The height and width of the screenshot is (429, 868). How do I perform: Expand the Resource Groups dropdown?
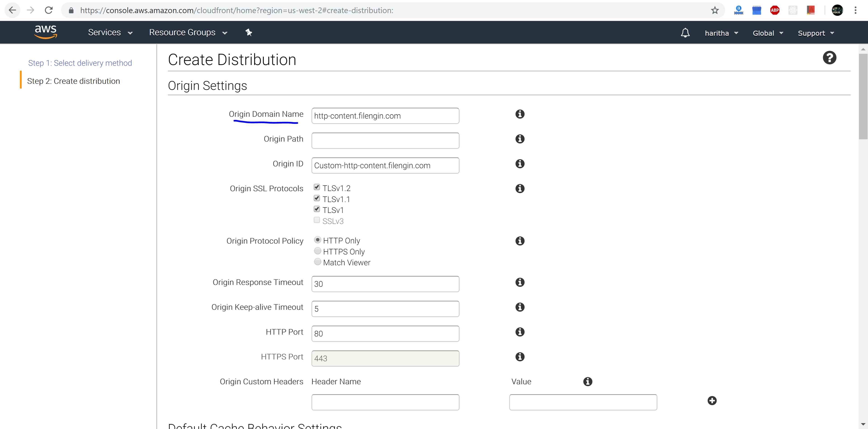[188, 33]
